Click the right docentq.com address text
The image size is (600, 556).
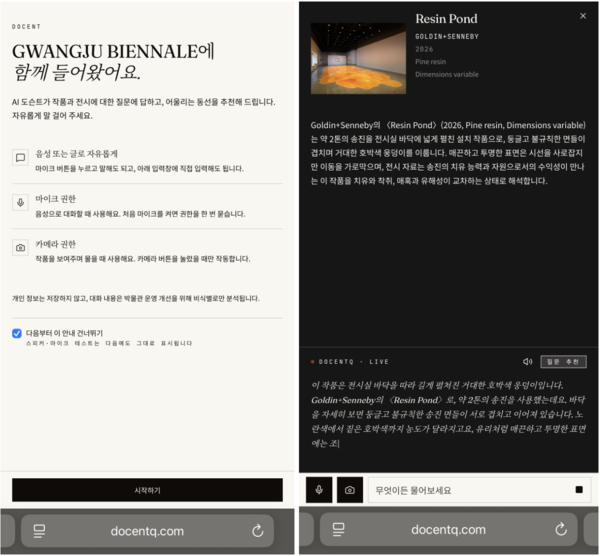(448, 530)
